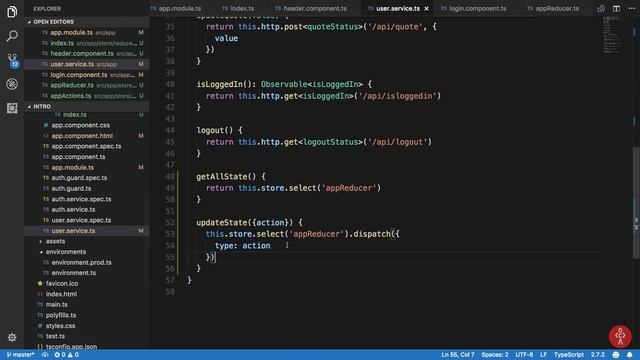
Task: Open auth.guard.ts file
Action: click(x=71, y=189)
